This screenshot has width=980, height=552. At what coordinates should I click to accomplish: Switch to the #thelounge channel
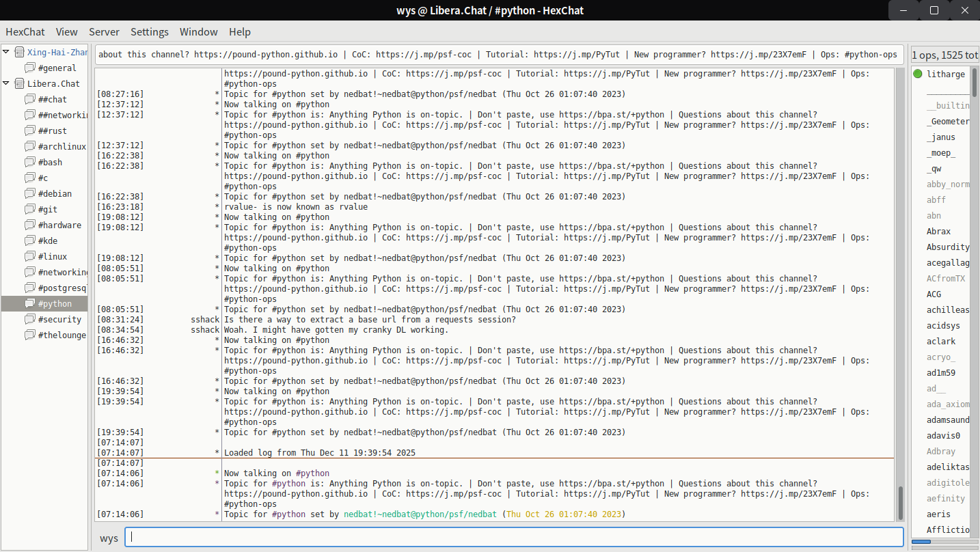tap(62, 335)
